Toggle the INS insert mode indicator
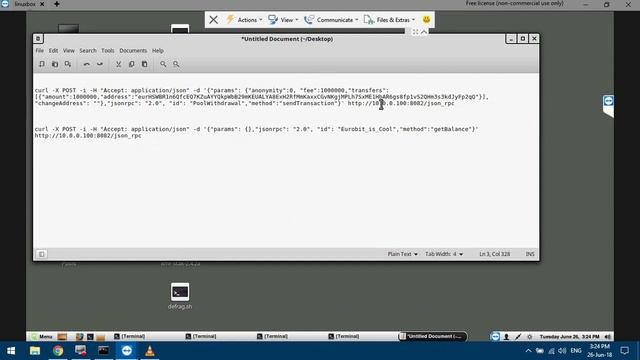Viewport: 640px width, 360px height. 530,254
